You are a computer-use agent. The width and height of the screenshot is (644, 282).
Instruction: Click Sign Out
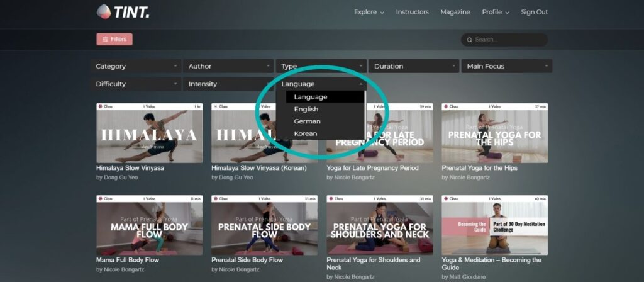pyautogui.click(x=534, y=12)
